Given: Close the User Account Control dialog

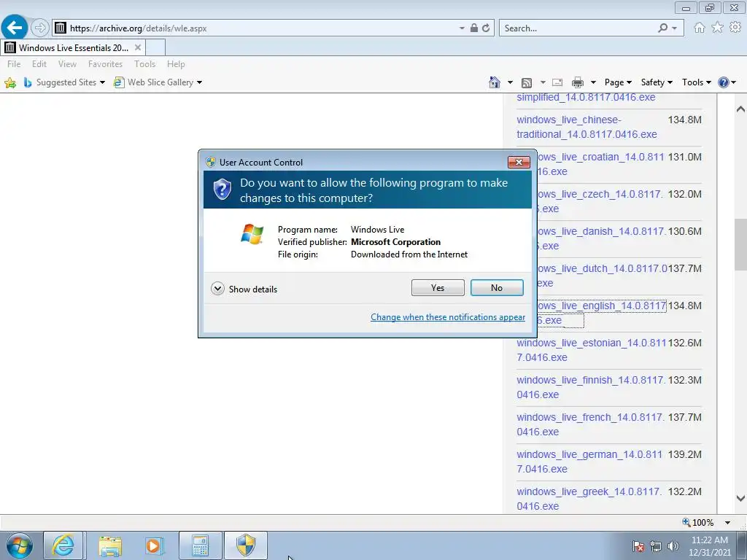Looking at the screenshot, I should pos(519,163).
